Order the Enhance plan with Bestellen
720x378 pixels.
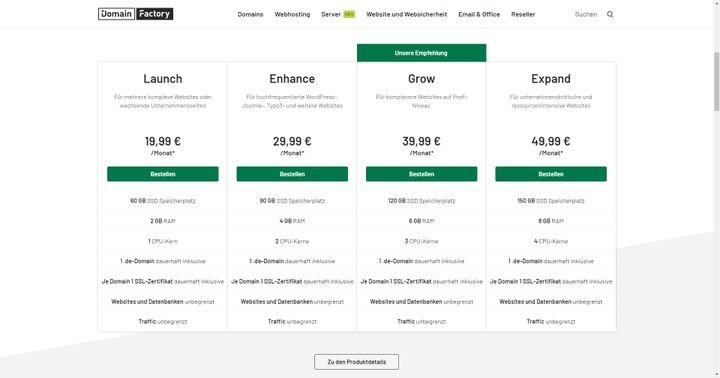click(x=292, y=174)
